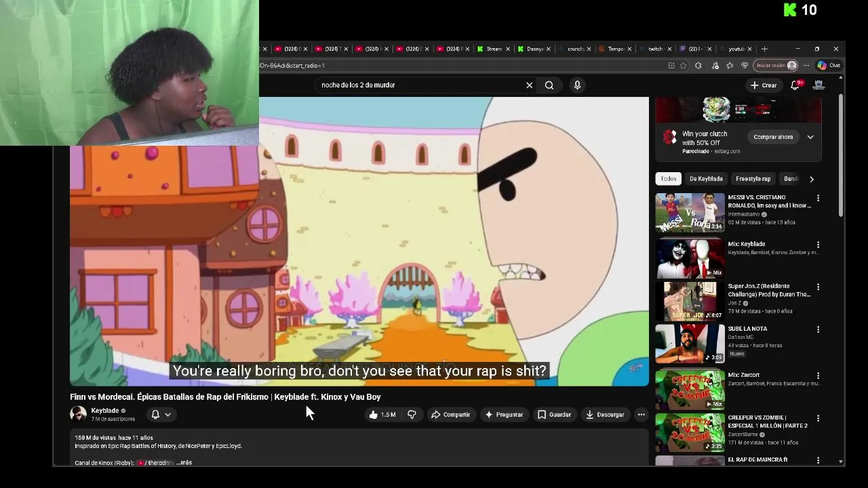Open the Preguntar AI button

pyautogui.click(x=503, y=415)
